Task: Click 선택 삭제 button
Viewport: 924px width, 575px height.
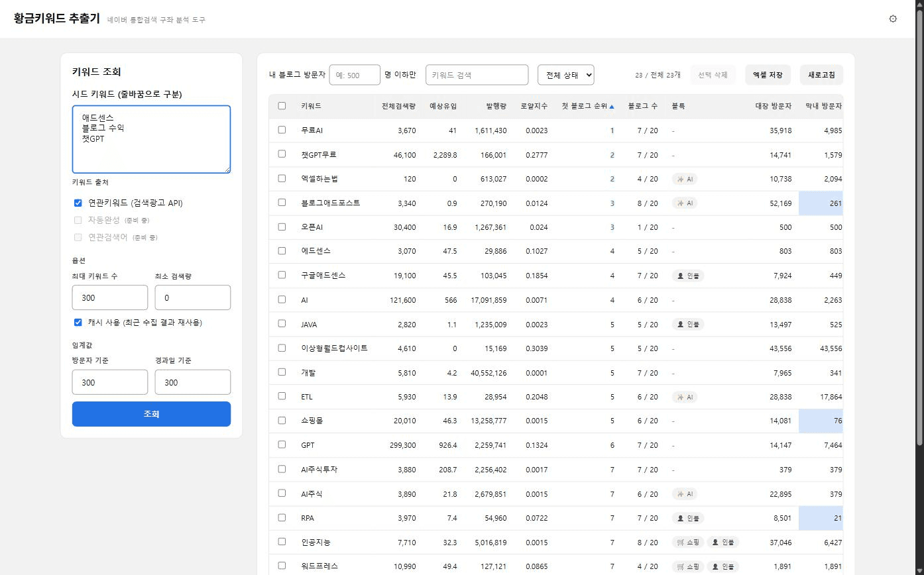Action: pos(713,75)
